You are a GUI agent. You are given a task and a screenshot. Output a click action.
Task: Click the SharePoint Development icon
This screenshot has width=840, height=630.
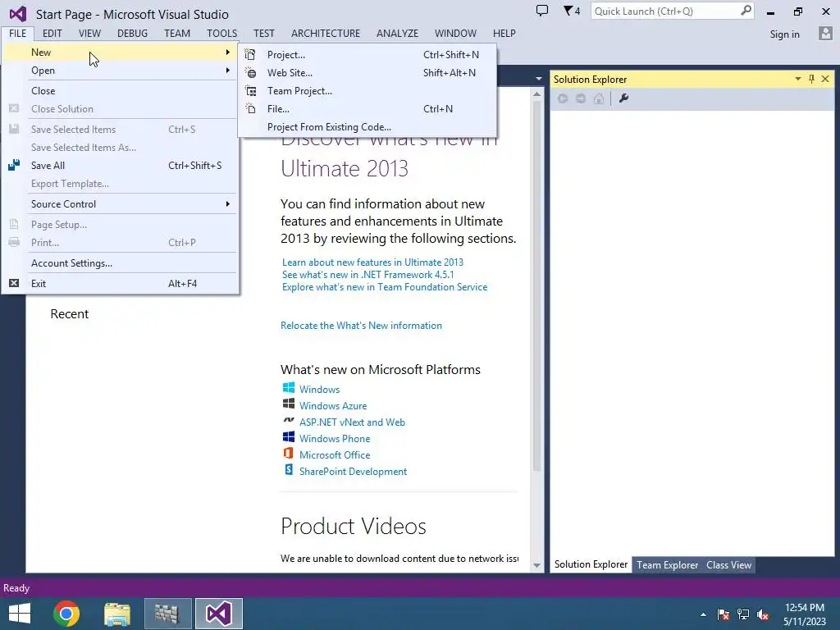(x=288, y=470)
